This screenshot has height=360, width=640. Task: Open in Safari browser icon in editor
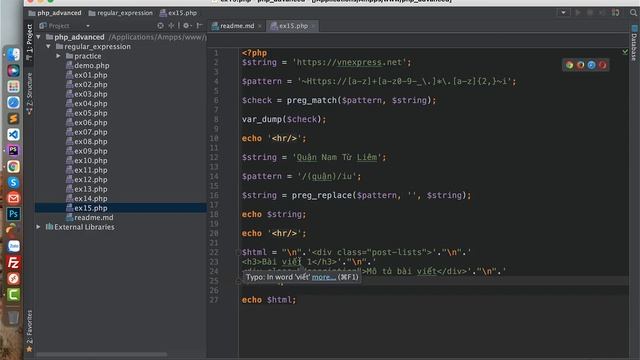[x=591, y=65]
